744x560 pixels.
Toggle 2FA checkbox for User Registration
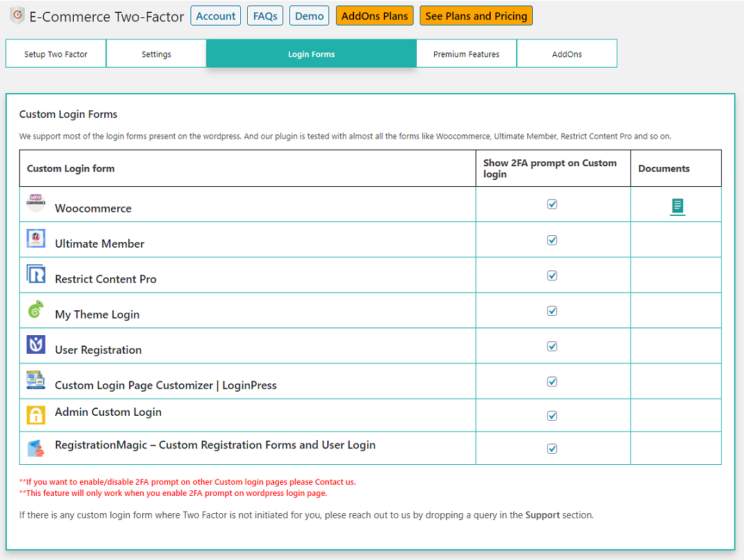click(552, 346)
